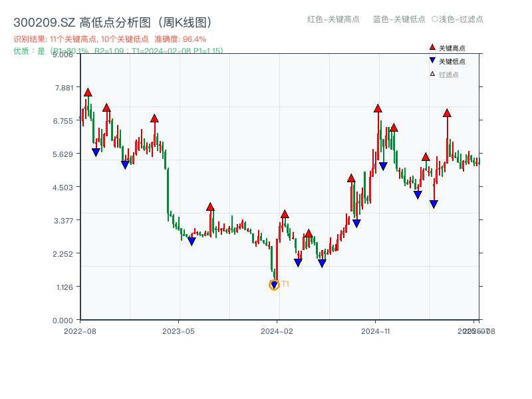
Task: Select the hollow circle before 浅色-过滤点
Action: [434, 19]
